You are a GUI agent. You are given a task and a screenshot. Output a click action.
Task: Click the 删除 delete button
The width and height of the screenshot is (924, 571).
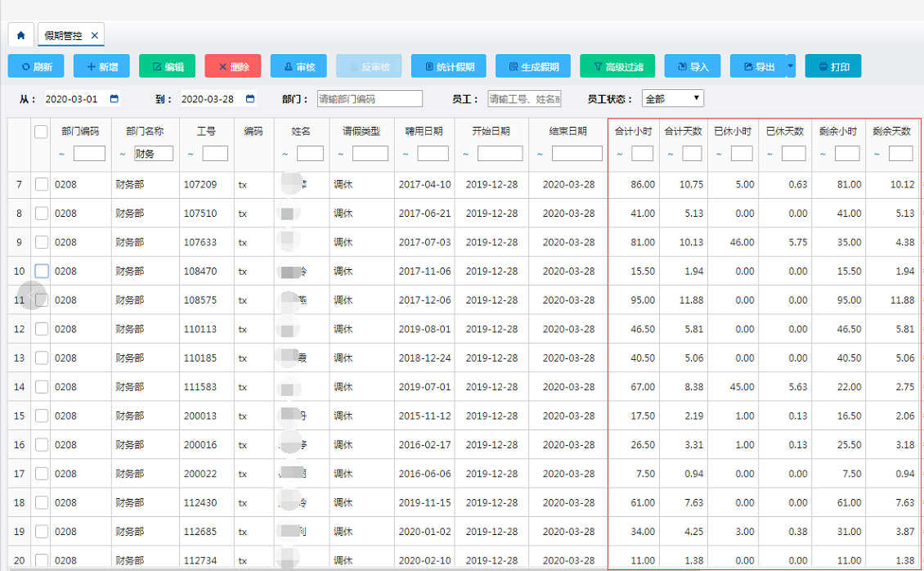pos(232,66)
